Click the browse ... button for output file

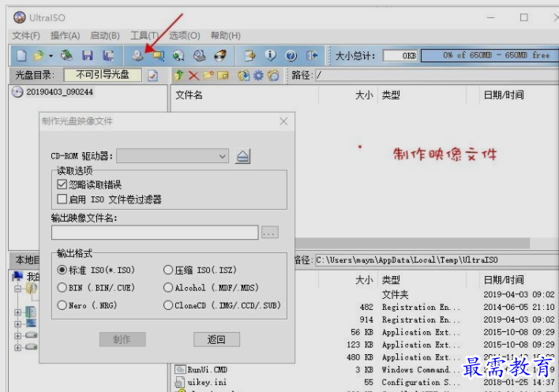270,233
